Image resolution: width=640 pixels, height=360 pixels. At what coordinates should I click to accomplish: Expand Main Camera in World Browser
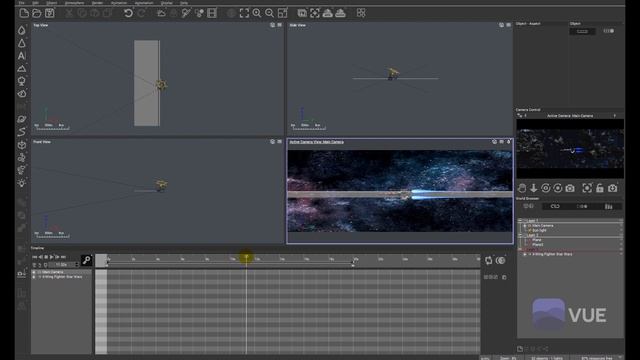coord(525,225)
